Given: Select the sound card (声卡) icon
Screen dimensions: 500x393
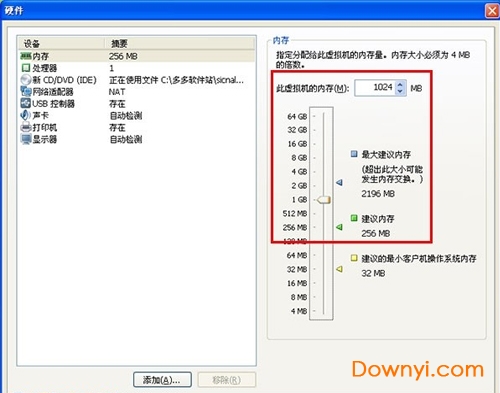Looking at the screenshot, I should pos(25,115).
